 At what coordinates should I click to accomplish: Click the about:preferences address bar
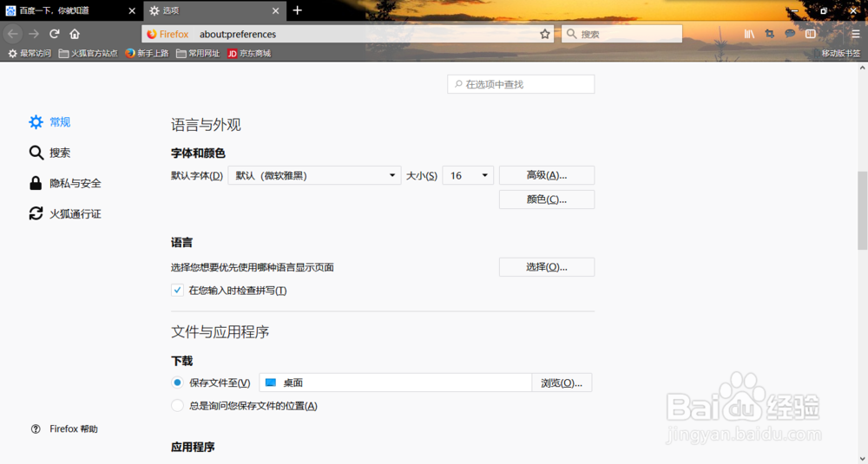pos(349,35)
